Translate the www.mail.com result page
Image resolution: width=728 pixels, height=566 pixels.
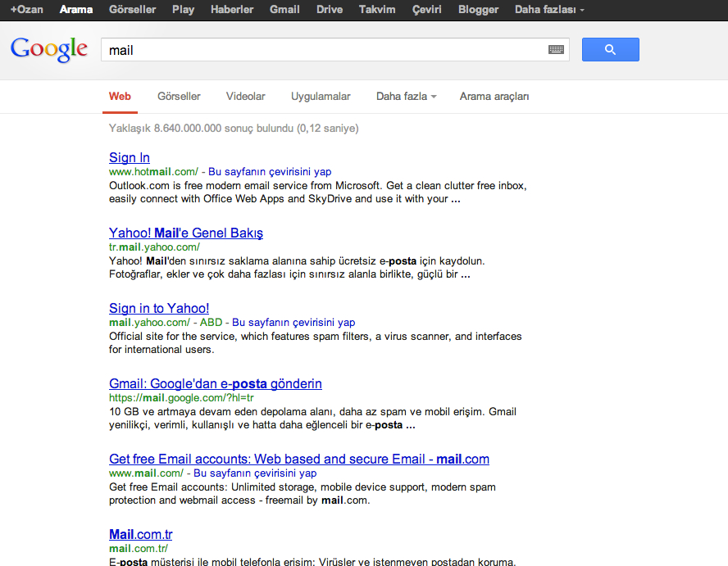(255, 473)
